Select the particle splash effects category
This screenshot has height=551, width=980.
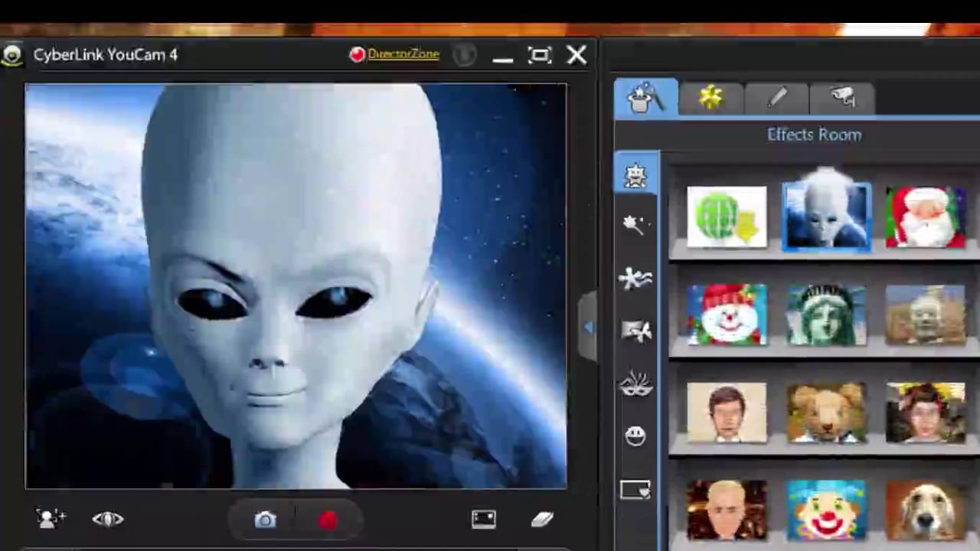pos(635,279)
